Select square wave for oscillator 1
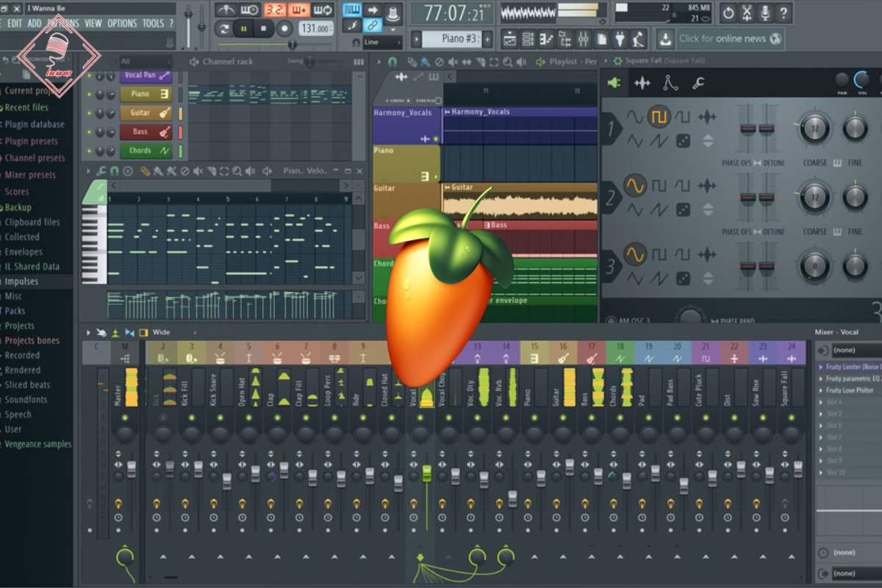 (659, 117)
